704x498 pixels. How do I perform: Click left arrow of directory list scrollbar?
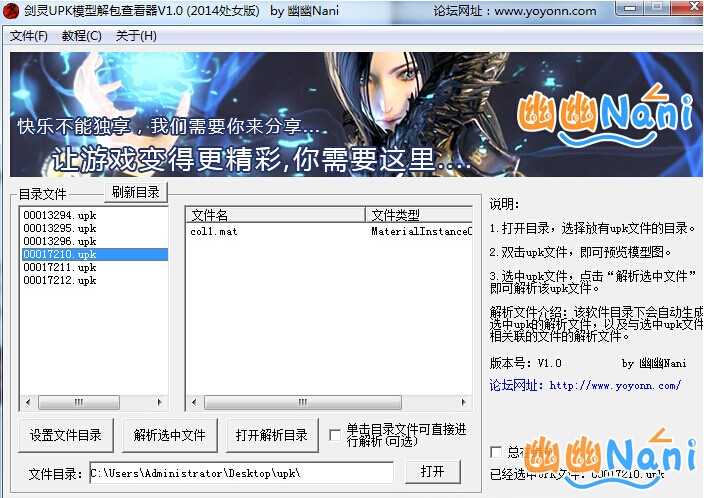pos(28,402)
